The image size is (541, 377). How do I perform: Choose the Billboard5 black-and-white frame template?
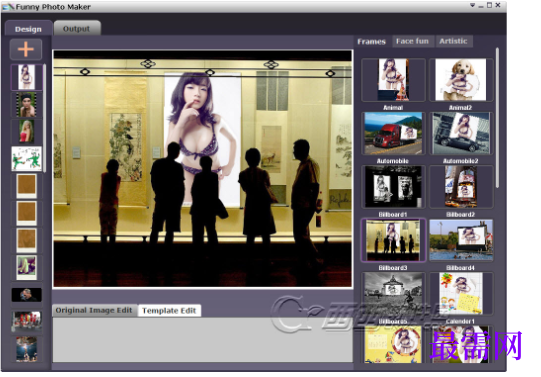tap(393, 294)
